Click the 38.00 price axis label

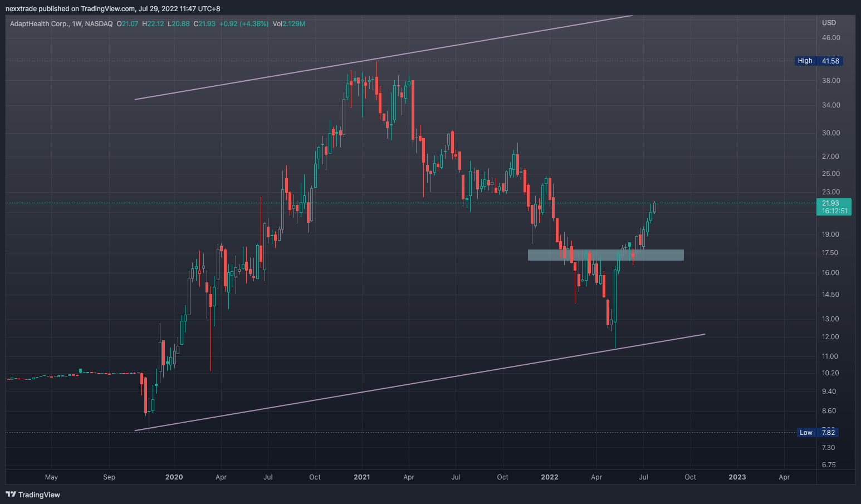pos(831,81)
